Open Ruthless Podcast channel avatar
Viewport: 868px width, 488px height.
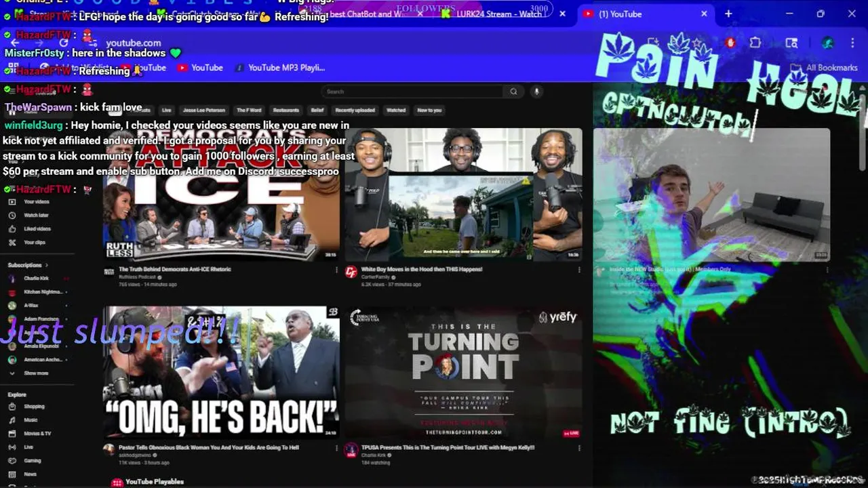click(x=108, y=272)
